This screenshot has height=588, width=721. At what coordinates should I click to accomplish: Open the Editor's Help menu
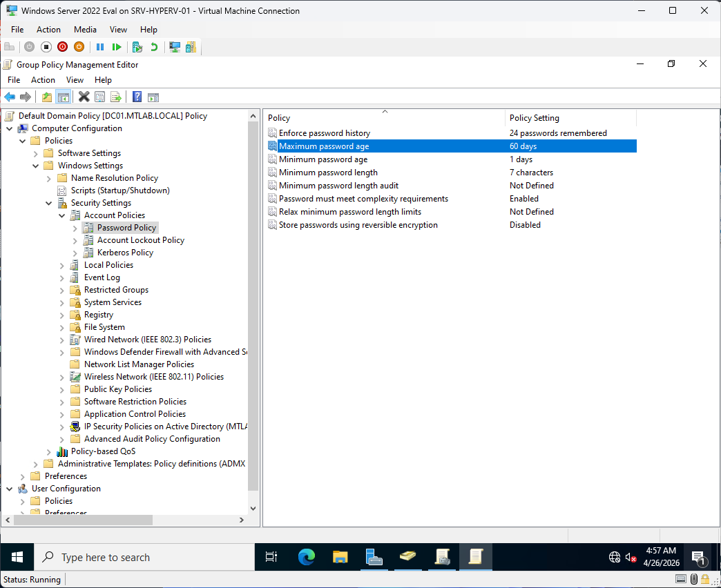coord(103,80)
